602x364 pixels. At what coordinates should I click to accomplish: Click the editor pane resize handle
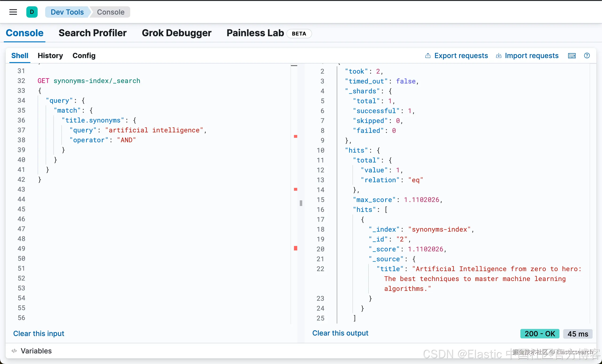click(x=301, y=203)
